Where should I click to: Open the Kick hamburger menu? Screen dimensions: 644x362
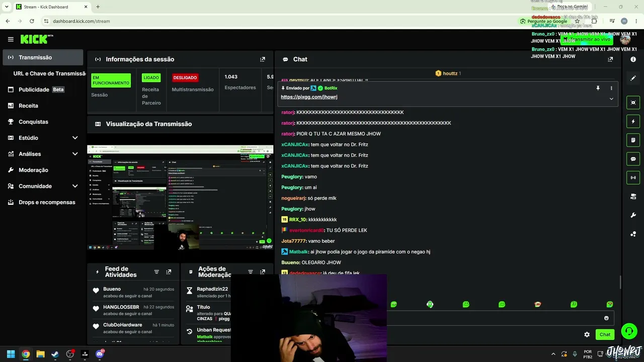pos(11,39)
